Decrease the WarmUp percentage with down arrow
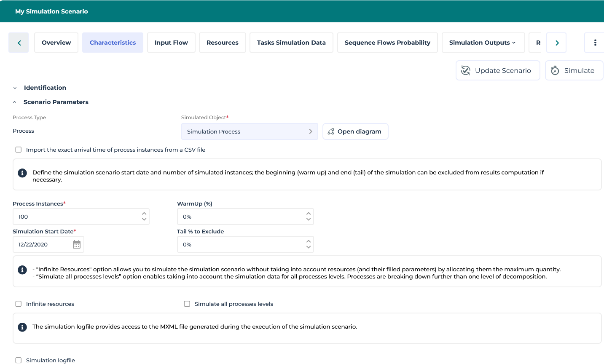 pos(309,219)
